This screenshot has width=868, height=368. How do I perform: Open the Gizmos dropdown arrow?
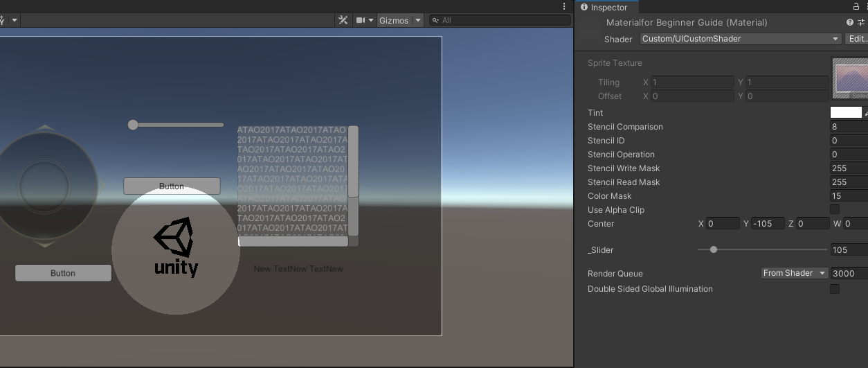417,20
